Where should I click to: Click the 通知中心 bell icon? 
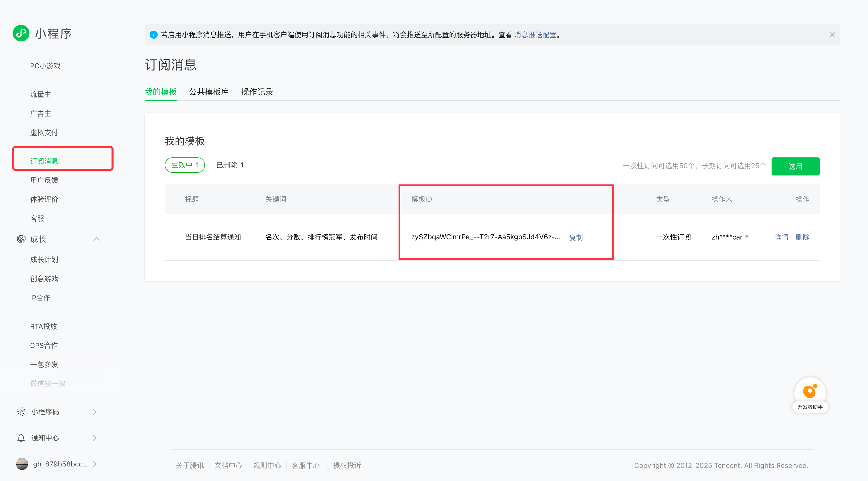21,438
